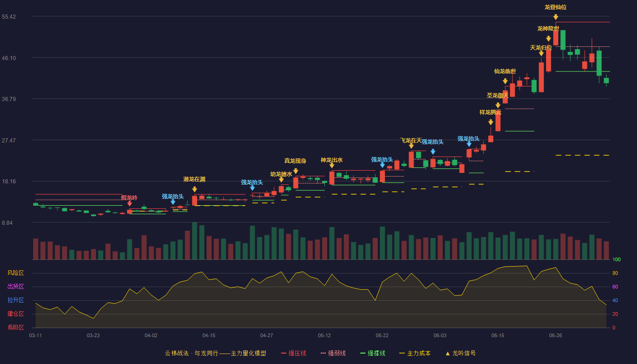This screenshot has height=364, width=637.
Task: Click the 龙登仙位 signal arrow
Action: tap(556, 17)
